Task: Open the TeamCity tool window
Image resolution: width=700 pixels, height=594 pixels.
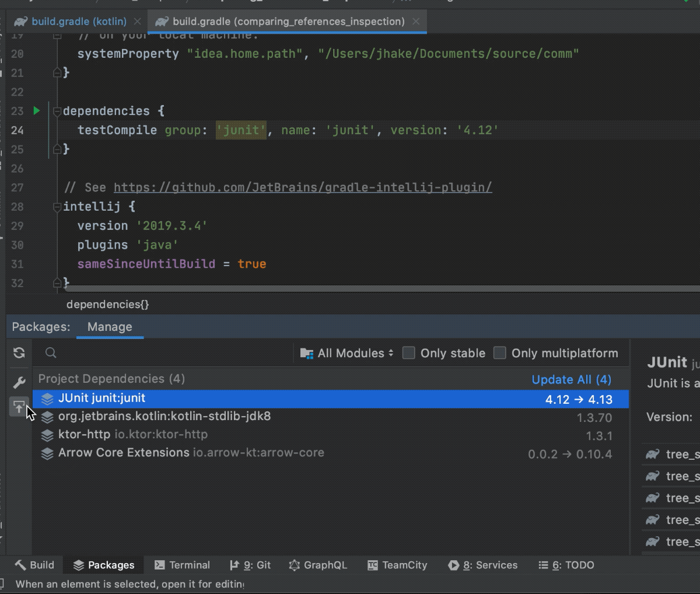Action: 397,565
